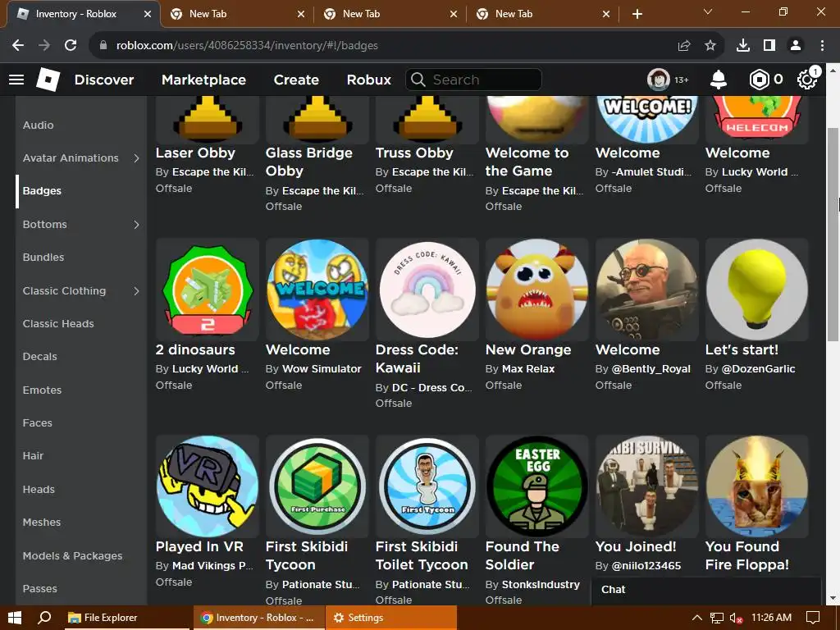Open the New Orange badge thumbnail
Image resolution: width=840 pixels, height=630 pixels.
click(536, 290)
